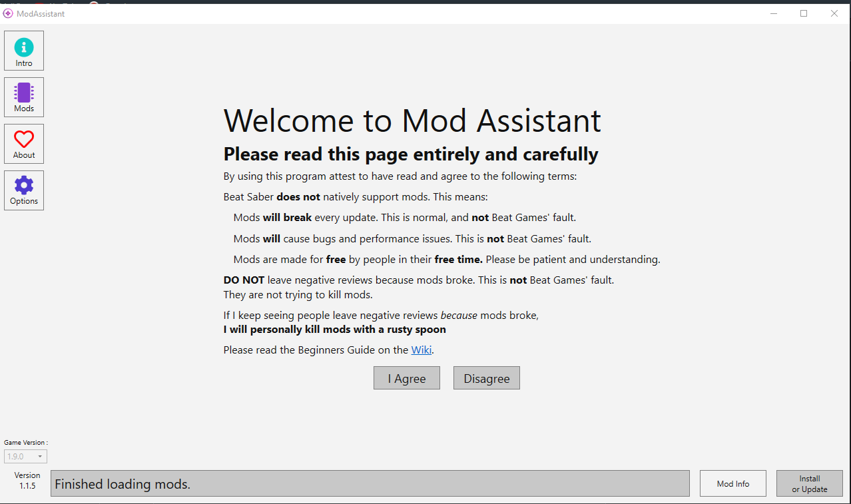Click 'They are not trying to kill mods.'
Viewport: 851px width, 504px height.
298,294
